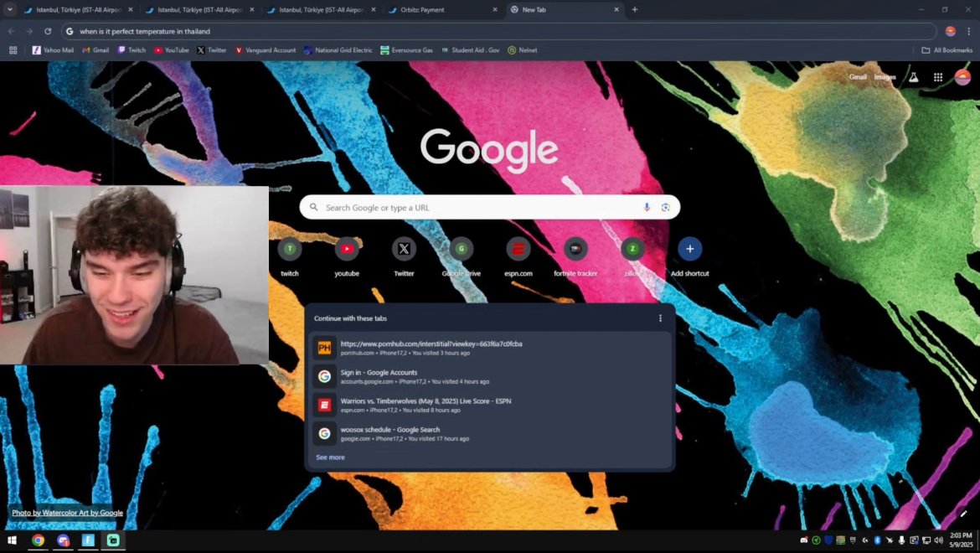Click the browser back arrow
This screenshot has height=553, width=980.
click(11, 31)
